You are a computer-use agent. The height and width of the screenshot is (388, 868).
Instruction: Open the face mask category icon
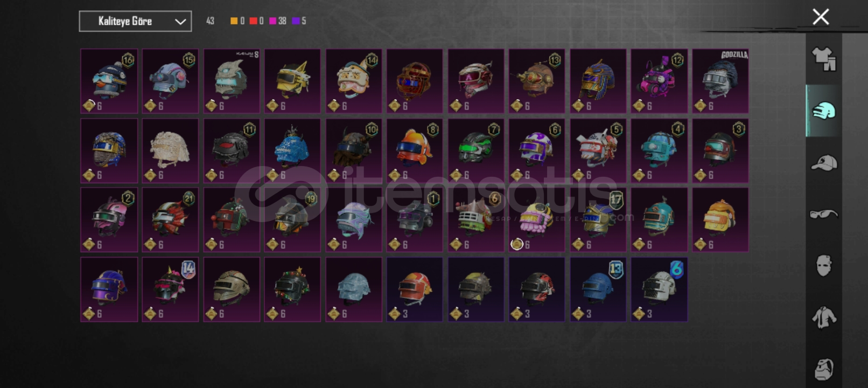[x=824, y=265]
